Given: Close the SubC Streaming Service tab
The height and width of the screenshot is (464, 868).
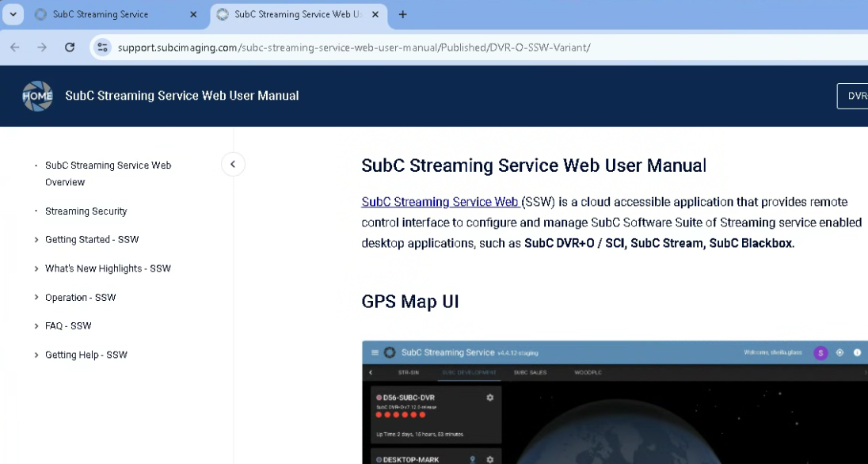Looking at the screenshot, I should [193, 14].
